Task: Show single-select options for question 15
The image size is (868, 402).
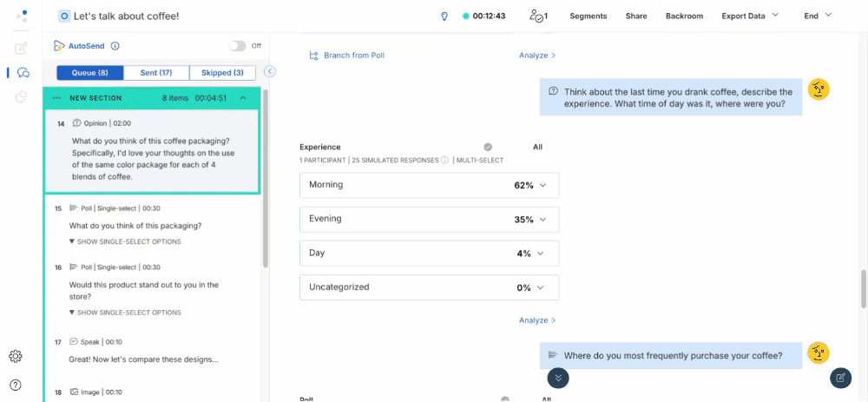Action: pyautogui.click(x=124, y=241)
